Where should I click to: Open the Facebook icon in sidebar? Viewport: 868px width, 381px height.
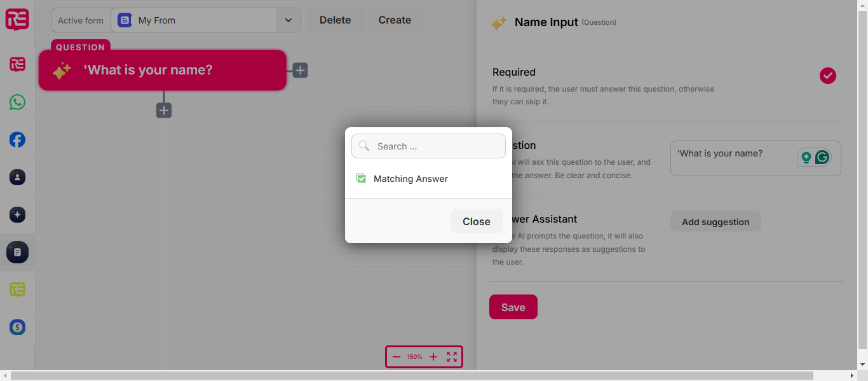(x=17, y=140)
